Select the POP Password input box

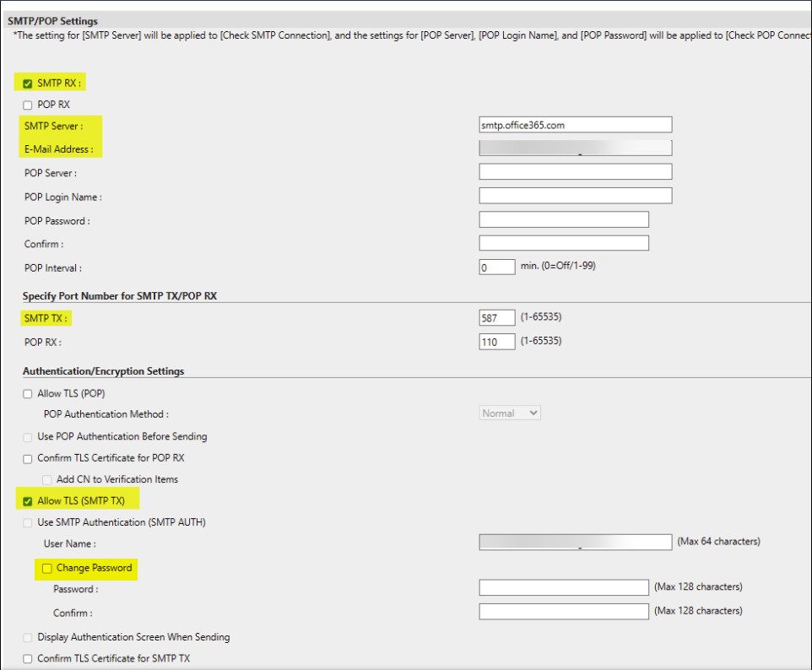[563, 220]
